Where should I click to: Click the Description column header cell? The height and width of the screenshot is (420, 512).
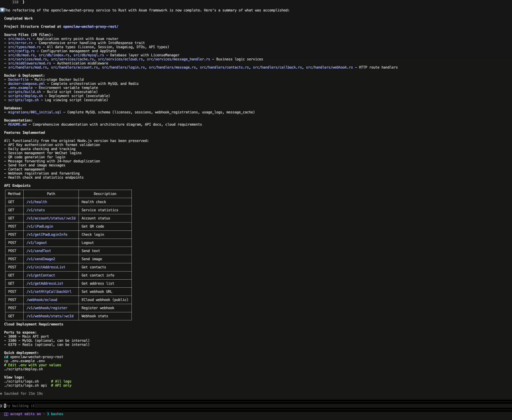pos(105,194)
